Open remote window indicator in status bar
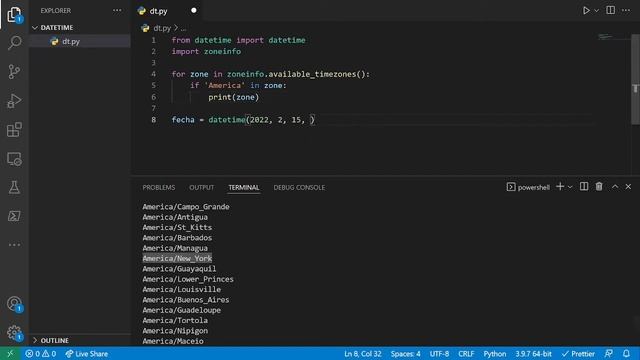The width and height of the screenshot is (640, 360). [10, 353]
